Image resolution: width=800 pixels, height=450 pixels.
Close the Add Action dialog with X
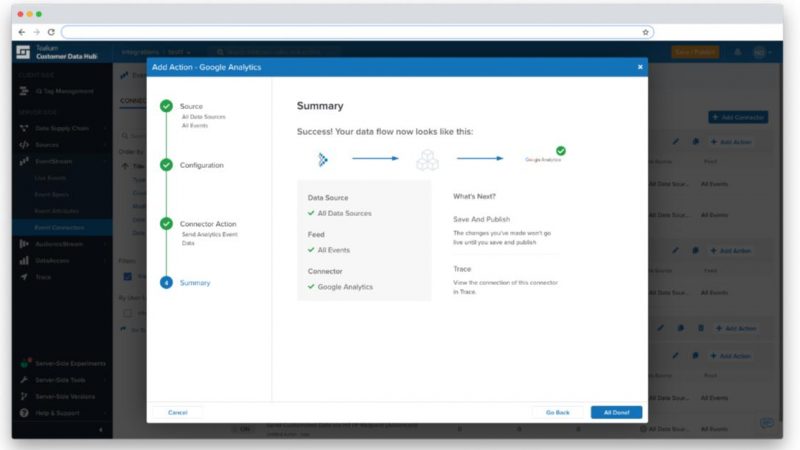pos(640,67)
